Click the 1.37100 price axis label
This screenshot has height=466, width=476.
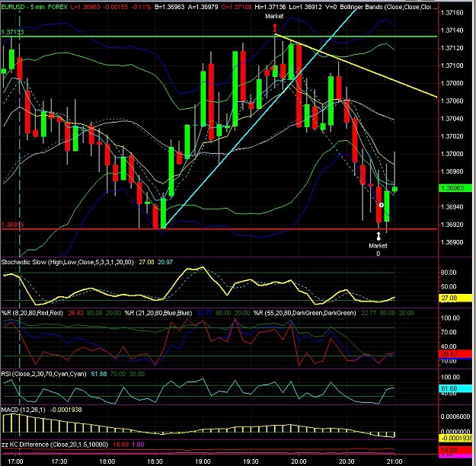pos(452,65)
